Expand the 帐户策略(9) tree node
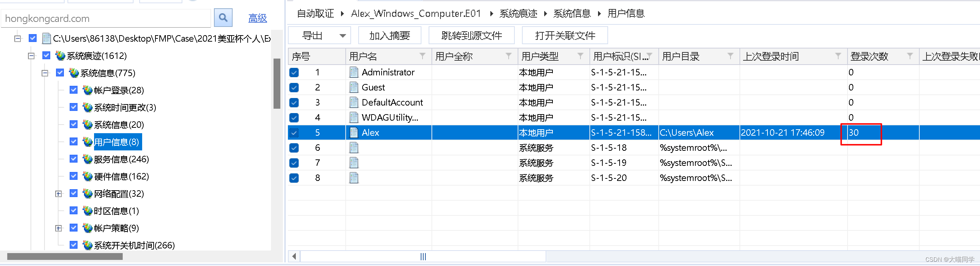This screenshot has width=980, height=266. pyautogui.click(x=59, y=228)
